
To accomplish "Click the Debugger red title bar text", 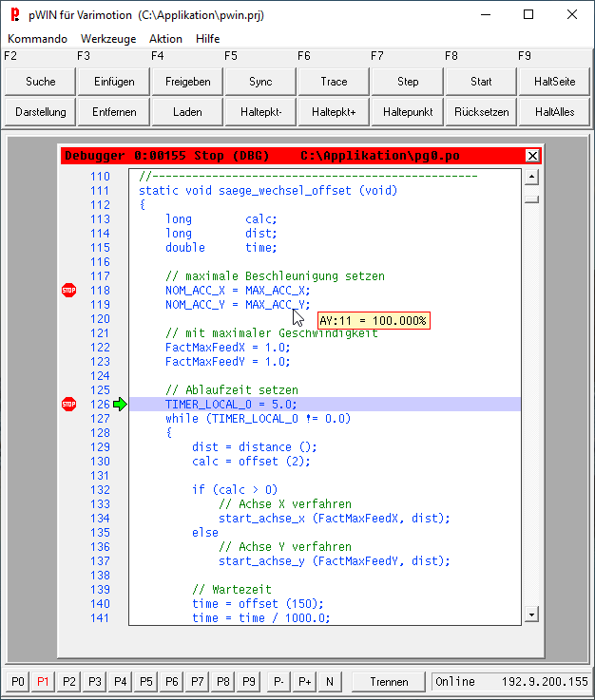I will click(261, 156).
